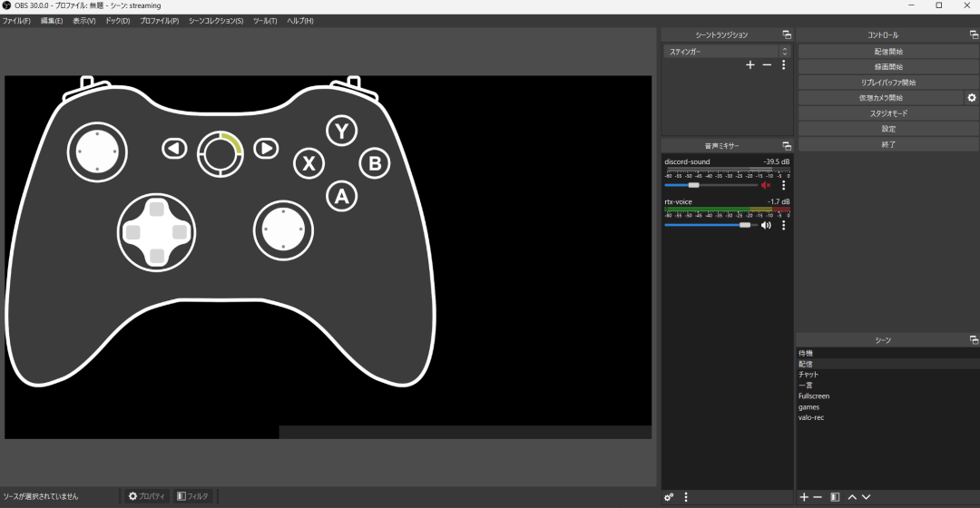Open rtx-voice three-dot options menu
980x508 pixels.
784,225
